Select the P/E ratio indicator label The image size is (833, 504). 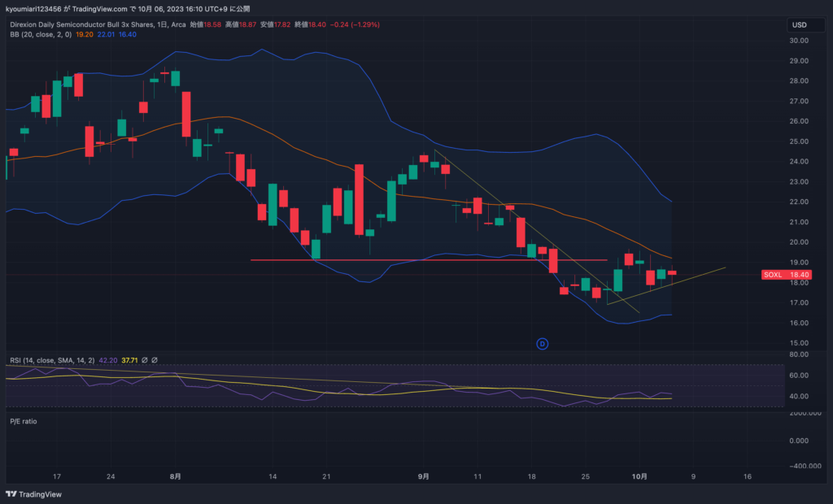tap(24, 421)
